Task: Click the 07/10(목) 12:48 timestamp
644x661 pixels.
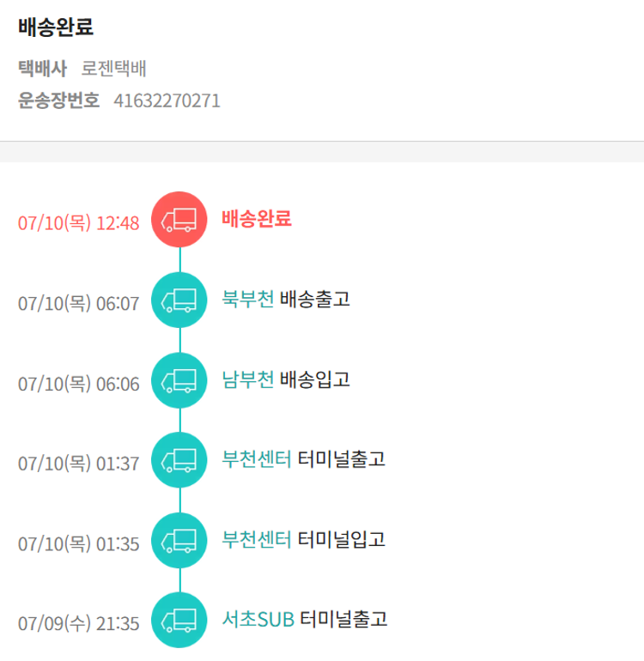Action: click(x=78, y=223)
